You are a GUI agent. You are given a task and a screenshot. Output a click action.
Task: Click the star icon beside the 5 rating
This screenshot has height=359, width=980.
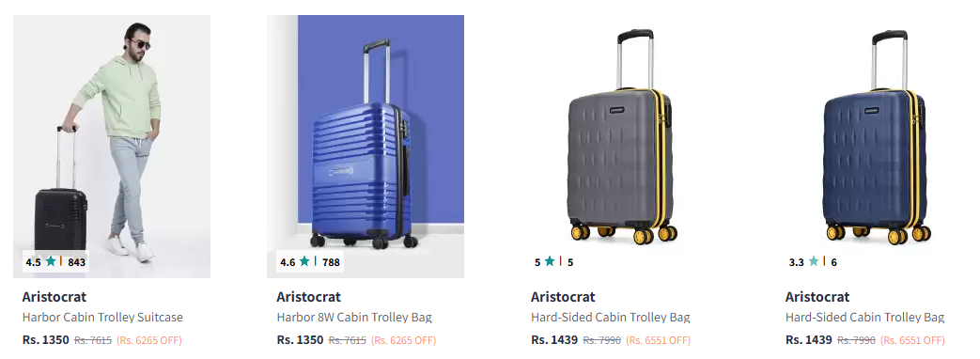point(550,261)
